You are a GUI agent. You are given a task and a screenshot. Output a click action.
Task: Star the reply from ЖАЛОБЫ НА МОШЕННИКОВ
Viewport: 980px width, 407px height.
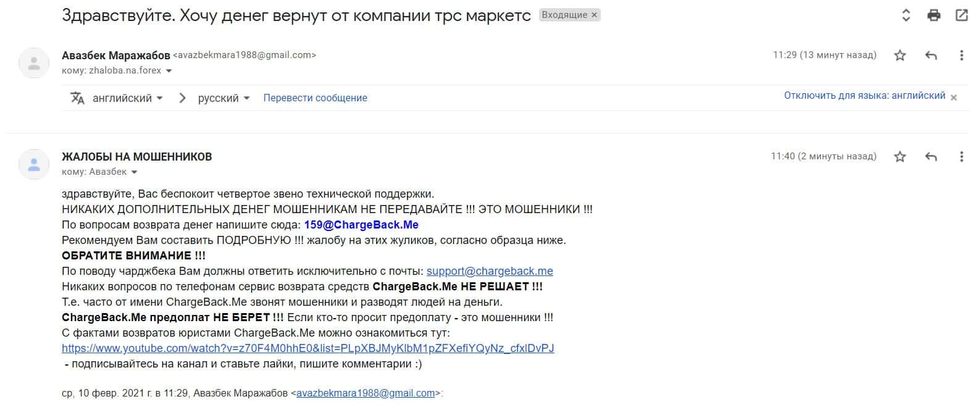900,157
